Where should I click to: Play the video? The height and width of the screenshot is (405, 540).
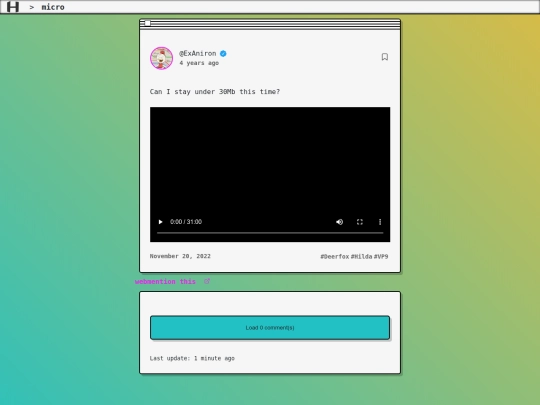pos(160,222)
